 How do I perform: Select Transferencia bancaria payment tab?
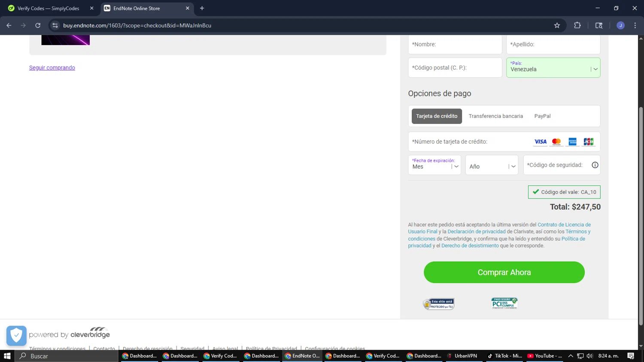[x=496, y=116]
